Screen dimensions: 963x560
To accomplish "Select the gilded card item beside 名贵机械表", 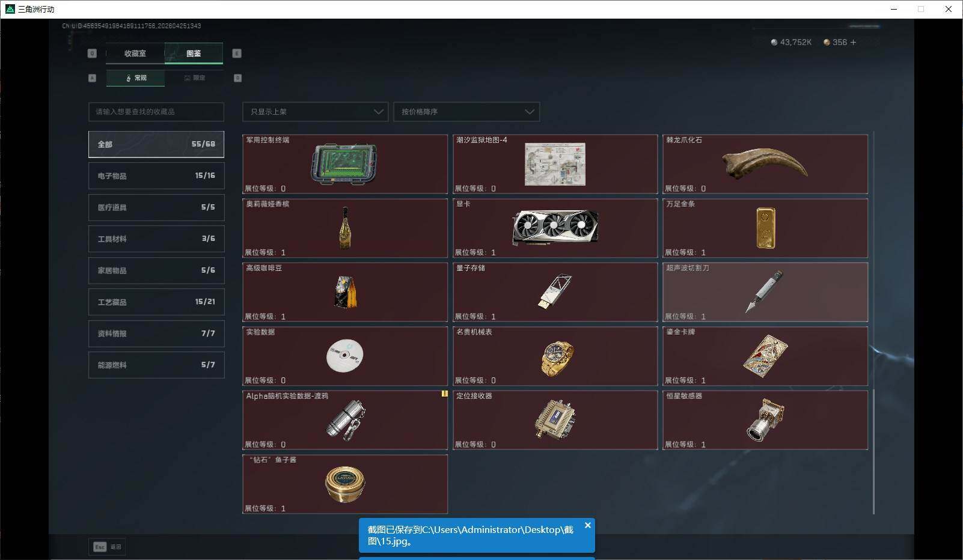I will [765, 356].
